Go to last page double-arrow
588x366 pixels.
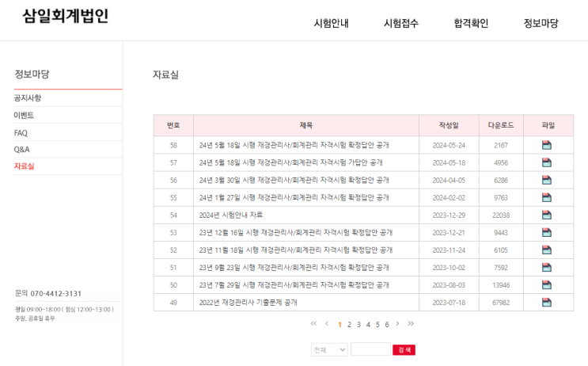(411, 323)
